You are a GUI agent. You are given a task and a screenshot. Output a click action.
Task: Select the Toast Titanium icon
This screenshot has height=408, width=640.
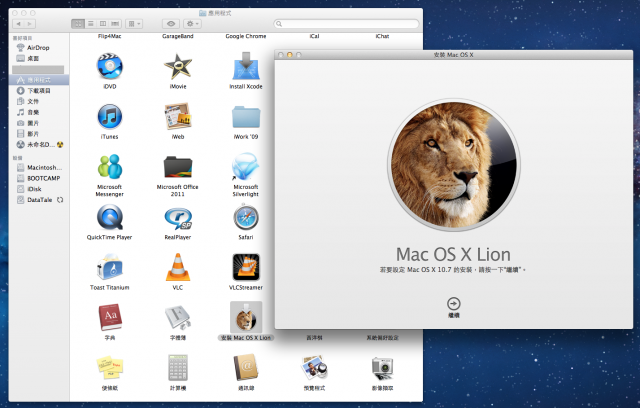(x=109, y=267)
